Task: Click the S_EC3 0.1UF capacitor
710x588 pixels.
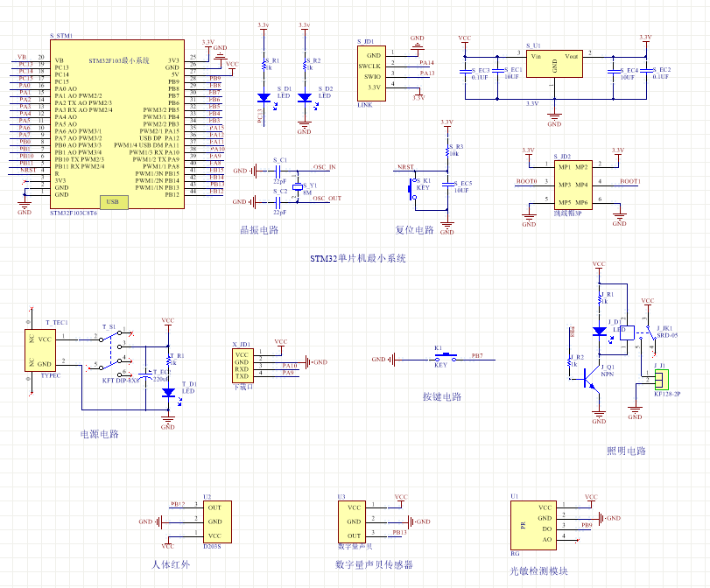Action: tap(465, 72)
